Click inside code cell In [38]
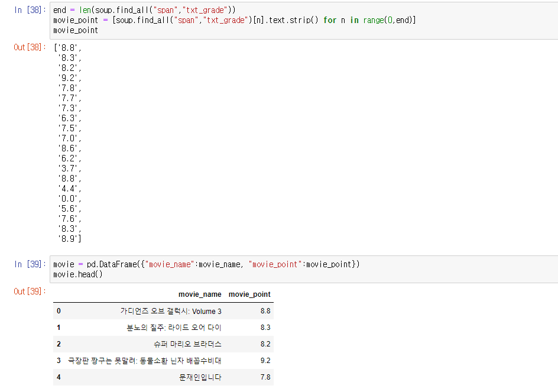 (304, 20)
